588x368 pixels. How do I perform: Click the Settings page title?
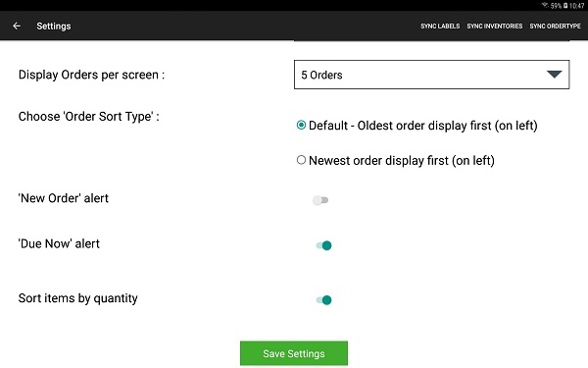tap(54, 26)
